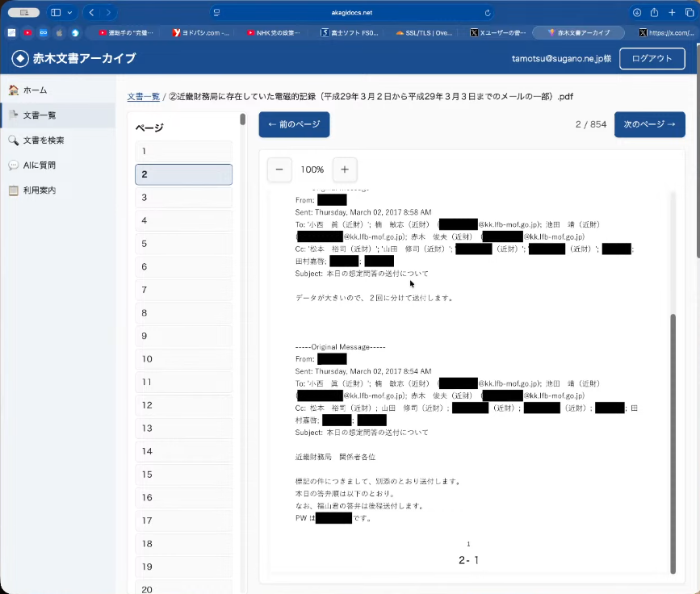Click the ログアウト button

(652, 59)
